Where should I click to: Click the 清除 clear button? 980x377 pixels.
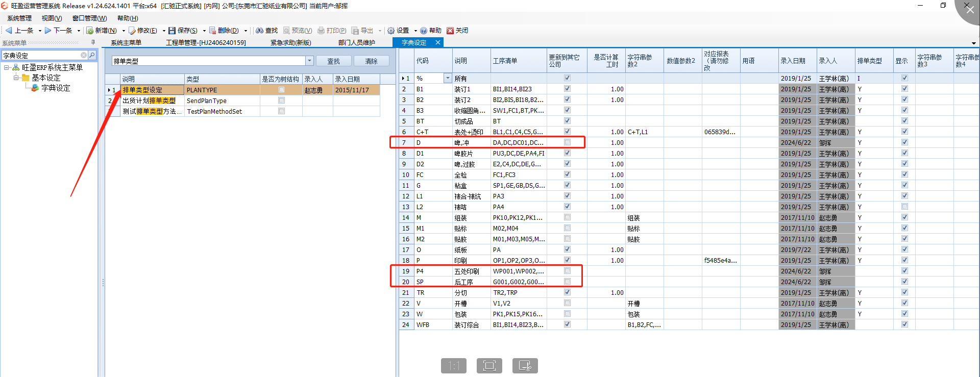(372, 61)
